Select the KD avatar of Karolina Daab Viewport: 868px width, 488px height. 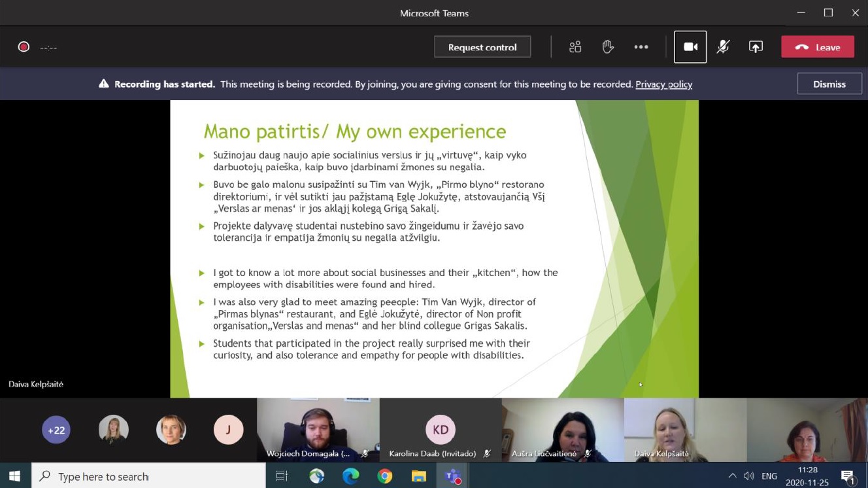click(x=441, y=430)
